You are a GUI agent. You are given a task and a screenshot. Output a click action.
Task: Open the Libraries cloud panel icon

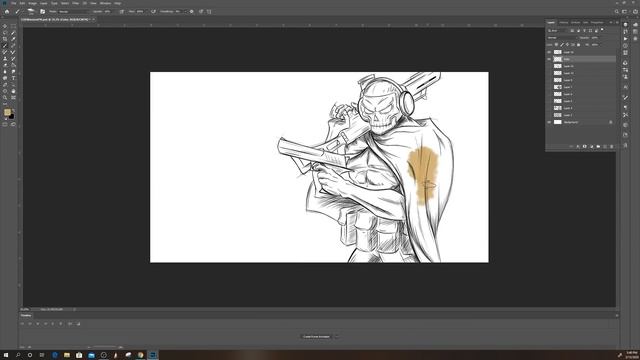coord(635,24)
